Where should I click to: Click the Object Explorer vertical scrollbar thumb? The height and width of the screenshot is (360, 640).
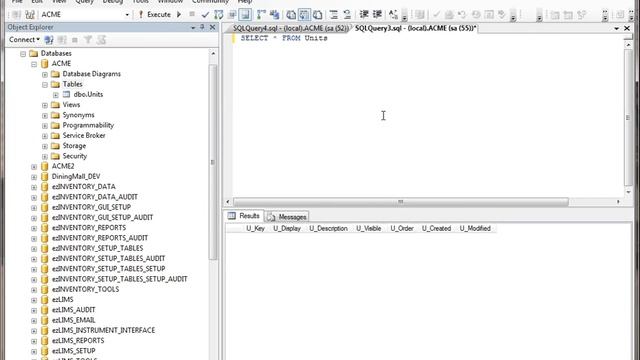213,162
